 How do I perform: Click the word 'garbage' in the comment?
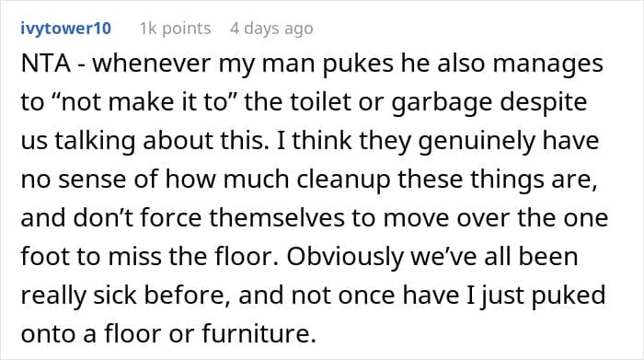point(442,103)
